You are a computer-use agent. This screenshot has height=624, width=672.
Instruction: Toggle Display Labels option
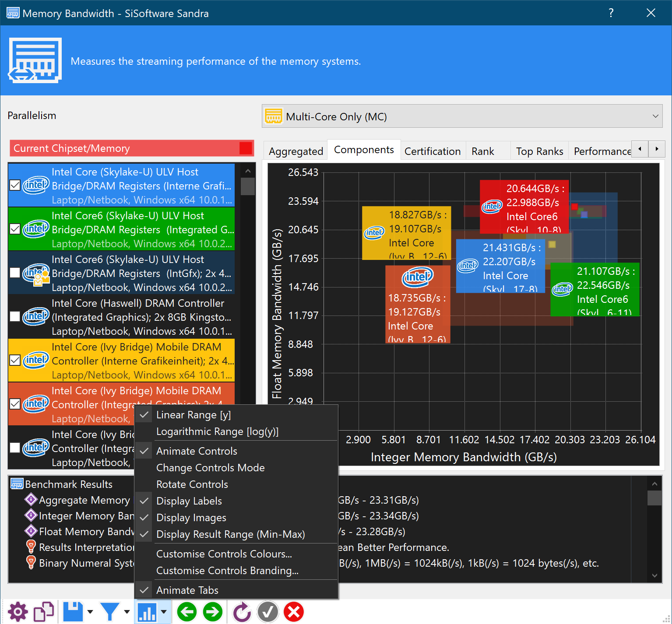(x=236, y=501)
